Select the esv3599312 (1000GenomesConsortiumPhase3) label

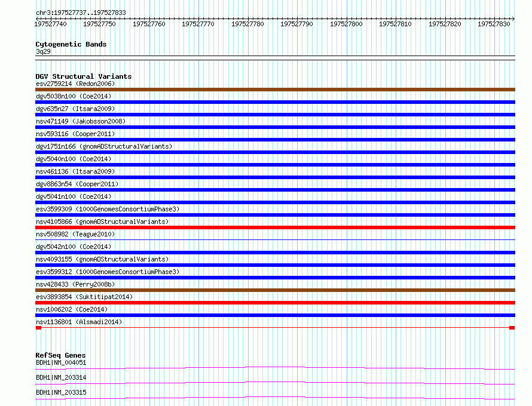pyautogui.click(x=108, y=272)
